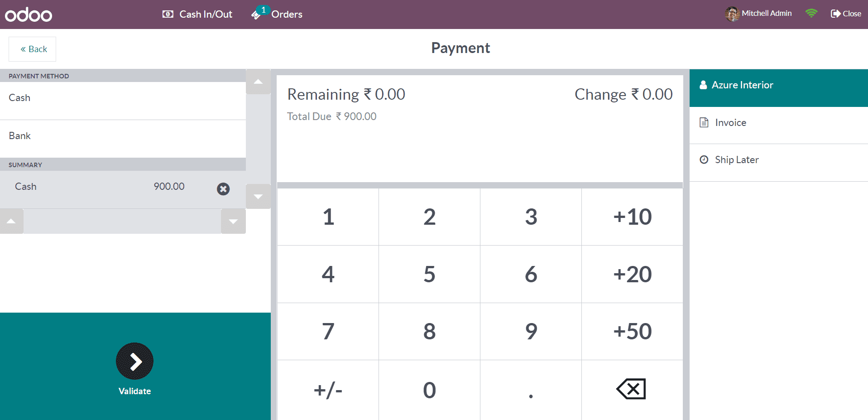
Task: Open the Orders ticket icon
Action: pos(256,15)
